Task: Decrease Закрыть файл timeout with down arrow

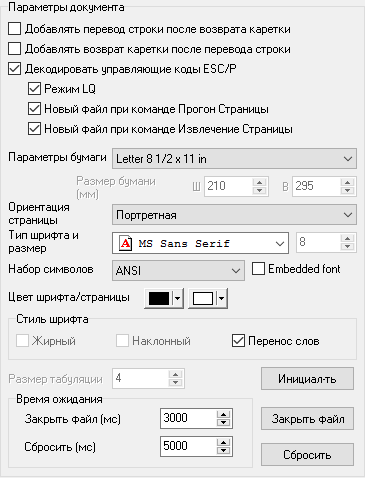Action: coord(223,423)
